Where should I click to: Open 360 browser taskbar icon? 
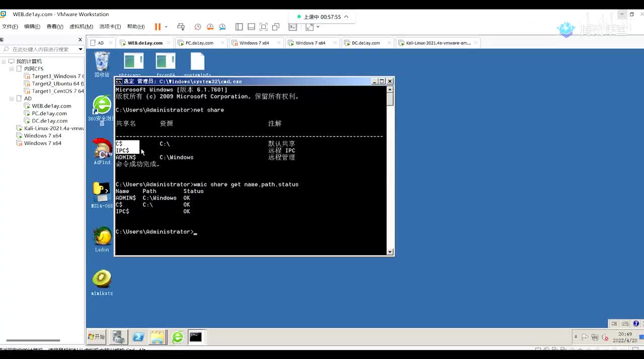177,337
